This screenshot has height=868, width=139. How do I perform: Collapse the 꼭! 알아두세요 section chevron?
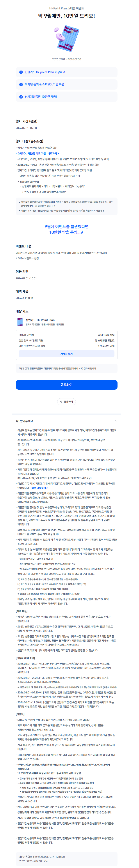click(116, 421)
